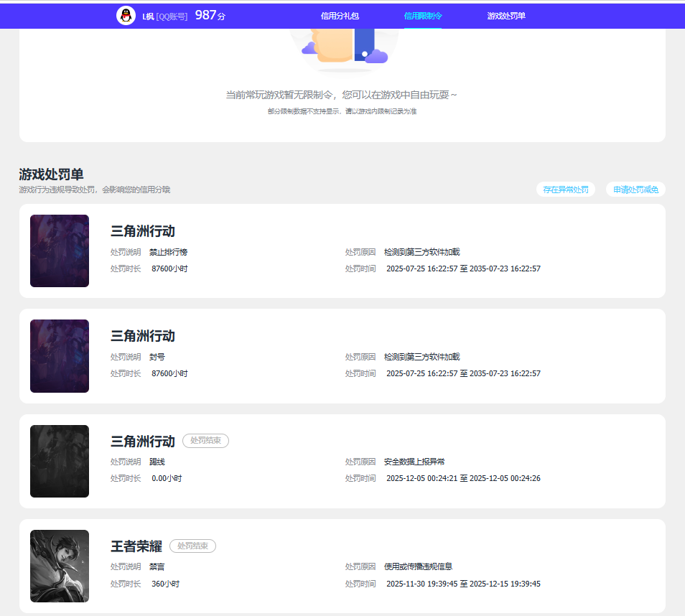
Task: Select 三角洲行动 title of 禁止排行榜 card
Action: click(x=142, y=231)
